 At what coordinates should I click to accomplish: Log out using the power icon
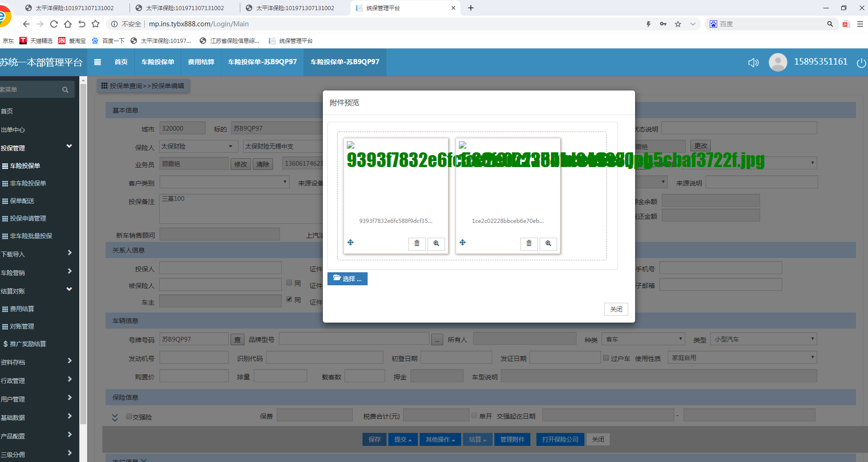pos(861,63)
